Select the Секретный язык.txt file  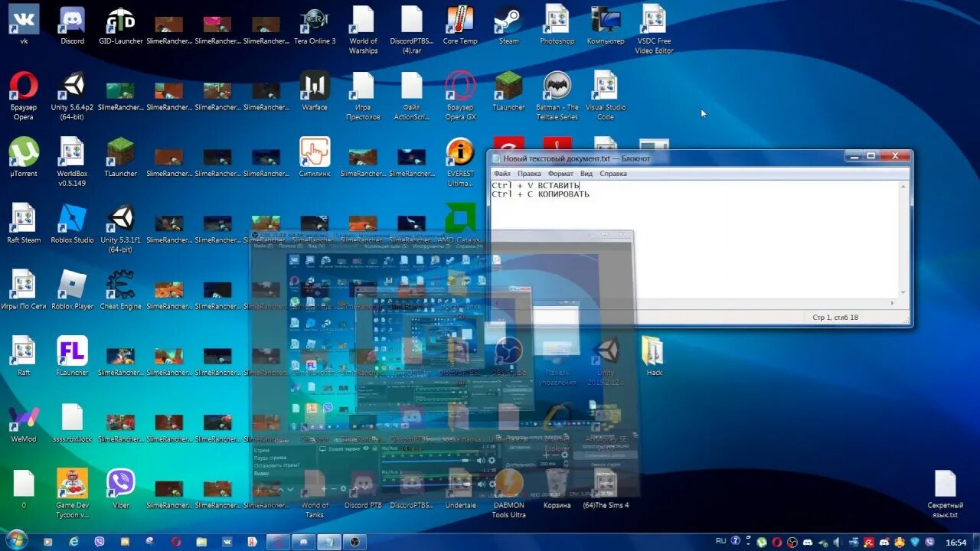[x=946, y=494]
